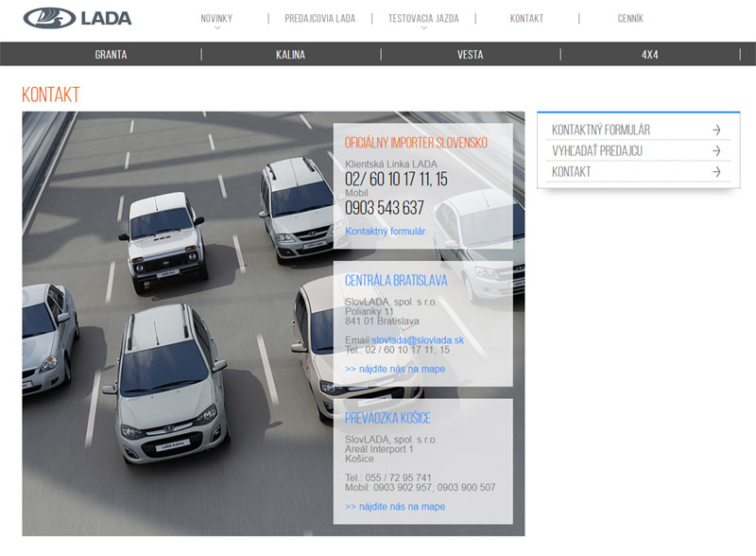Open map link for Centrála Bratislava
The image size is (756, 556).
(x=395, y=369)
